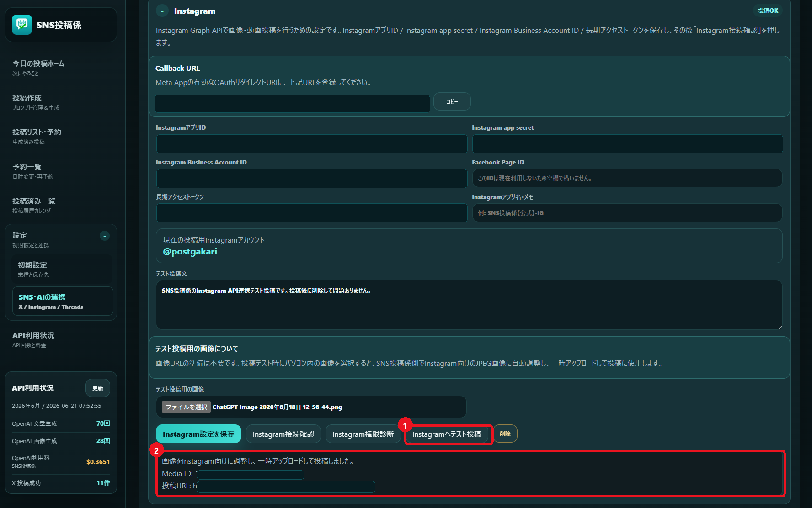Screen dimensions: 812x508
Task: Select 初期設定 submenu item
Action: [62, 269]
